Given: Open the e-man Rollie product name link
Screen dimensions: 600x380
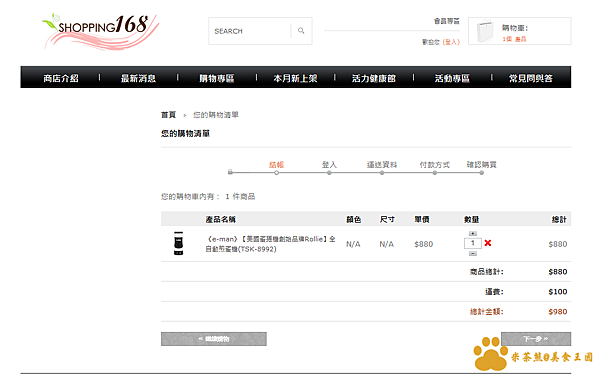Looking at the screenshot, I should tap(271, 244).
